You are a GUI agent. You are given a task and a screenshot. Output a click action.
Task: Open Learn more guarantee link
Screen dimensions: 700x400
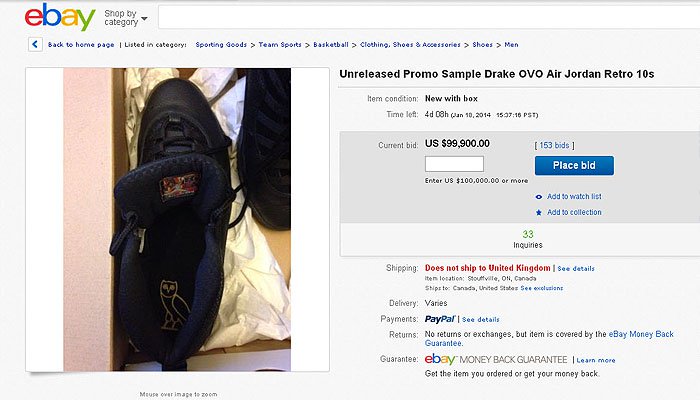click(596, 360)
